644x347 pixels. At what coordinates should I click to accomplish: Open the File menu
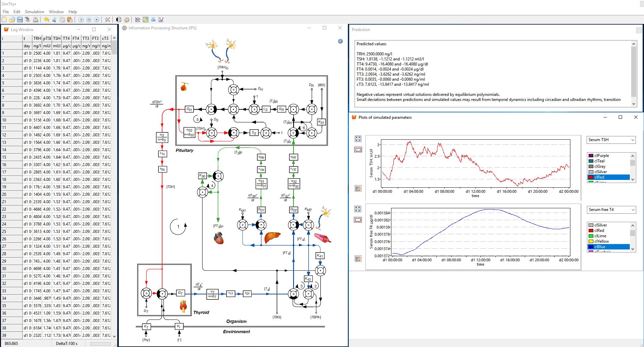[x=6, y=11]
